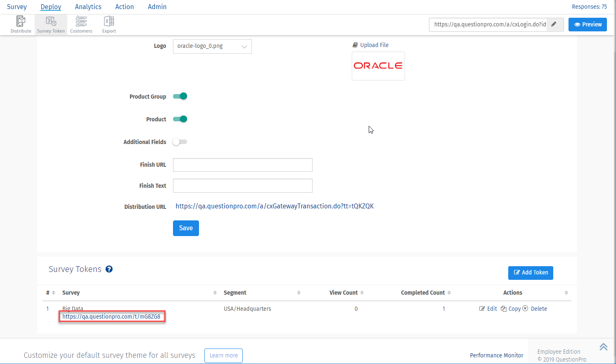Image resolution: width=616 pixels, height=364 pixels.
Task: Click the Upload File link
Action: [371, 45]
